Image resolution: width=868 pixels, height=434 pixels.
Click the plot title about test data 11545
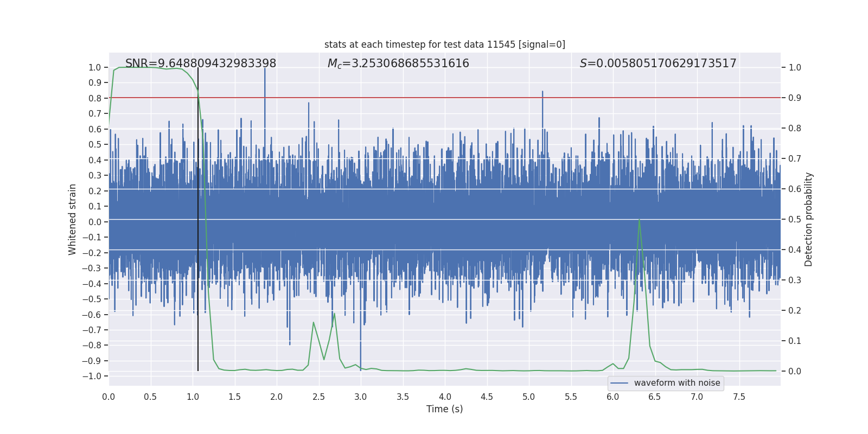tap(444, 44)
